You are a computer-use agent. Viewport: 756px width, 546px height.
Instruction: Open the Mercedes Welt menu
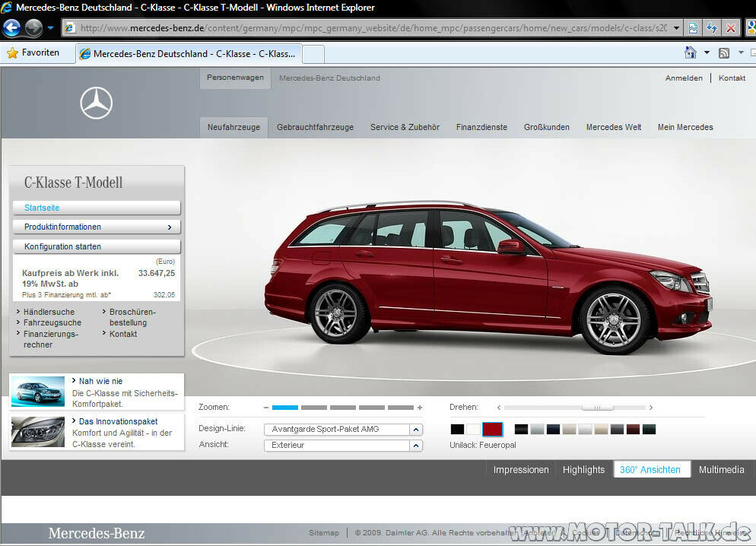pos(614,127)
